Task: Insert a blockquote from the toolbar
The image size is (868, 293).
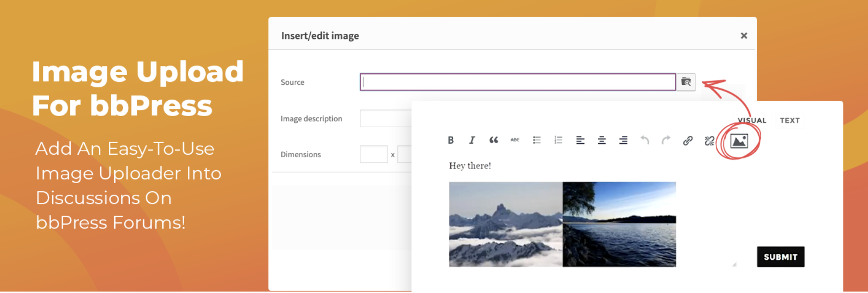Action: (x=494, y=140)
